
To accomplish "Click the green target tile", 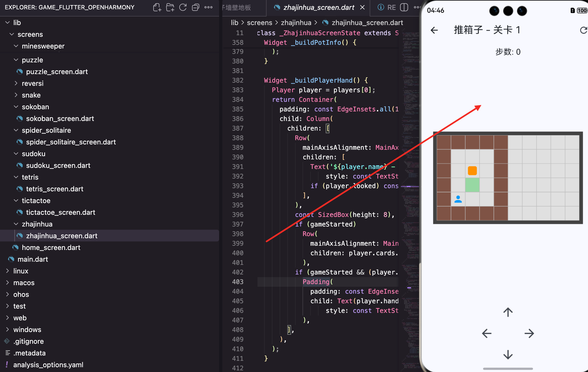I will [x=472, y=185].
